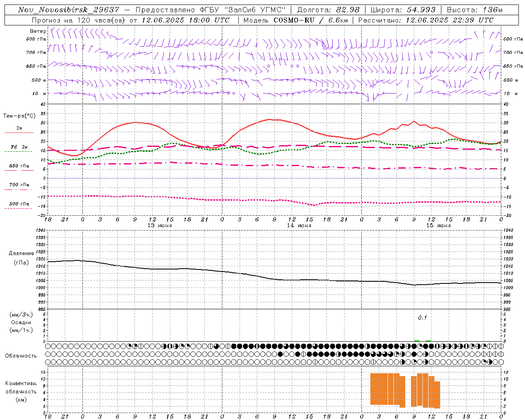525x420 pixels.
Task: Click the 'Давление' pressure panel label
Action: [x=21, y=253]
